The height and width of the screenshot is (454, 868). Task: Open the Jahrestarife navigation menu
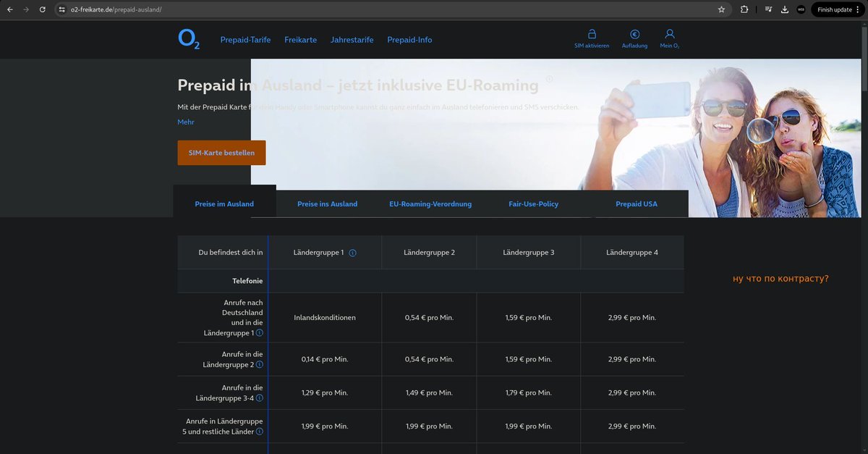coord(352,40)
